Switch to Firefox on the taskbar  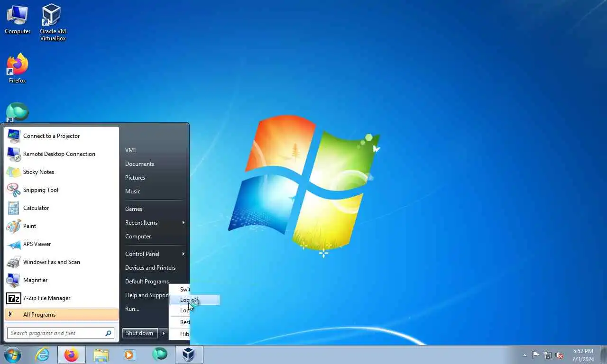pyautogui.click(x=72, y=355)
